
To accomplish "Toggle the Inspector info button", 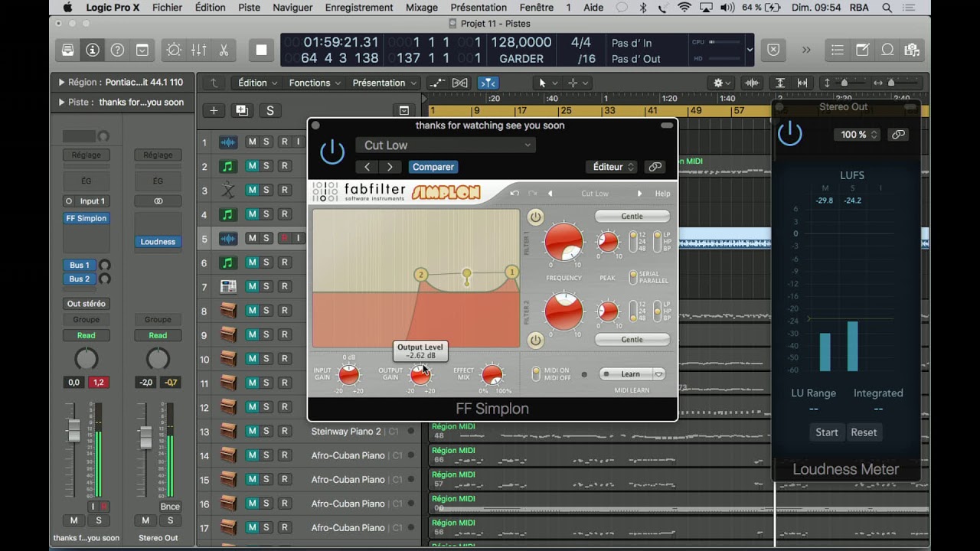I will [x=93, y=50].
